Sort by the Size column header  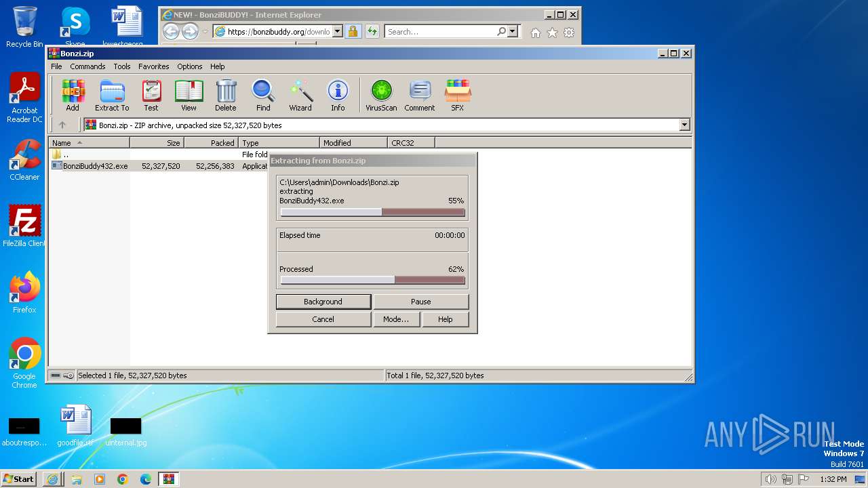(x=157, y=143)
